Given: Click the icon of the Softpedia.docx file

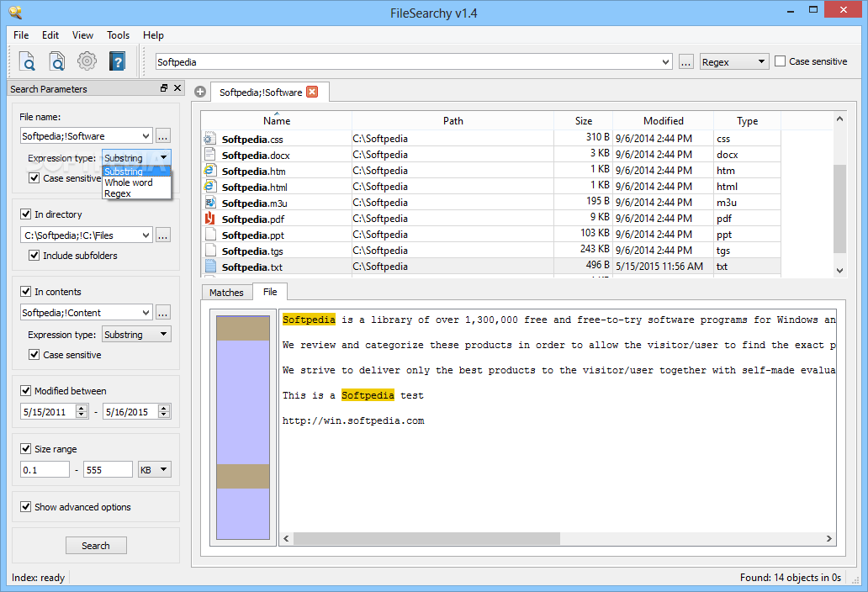Looking at the screenshot, I should (209, 155).
